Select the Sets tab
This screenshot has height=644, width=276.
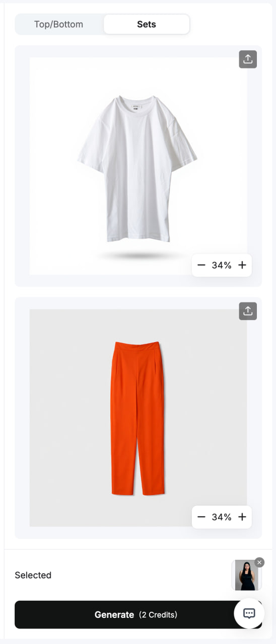(147, 24)
